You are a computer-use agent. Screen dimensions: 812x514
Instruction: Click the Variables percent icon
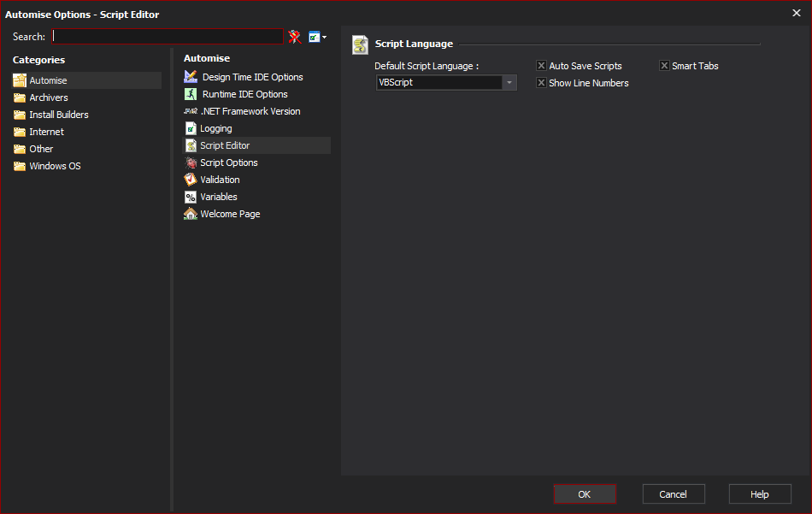coord(191,197)
